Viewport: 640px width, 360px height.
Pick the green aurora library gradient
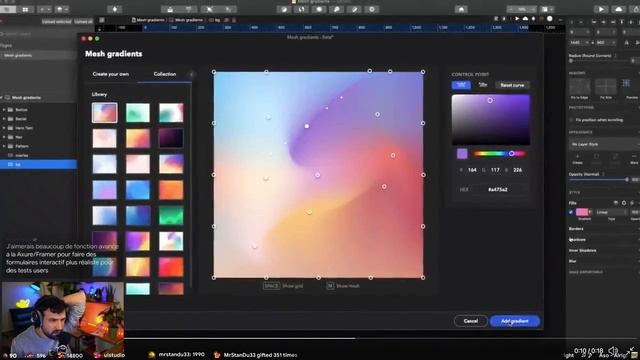pyautogui.click(x=171, y=216)
